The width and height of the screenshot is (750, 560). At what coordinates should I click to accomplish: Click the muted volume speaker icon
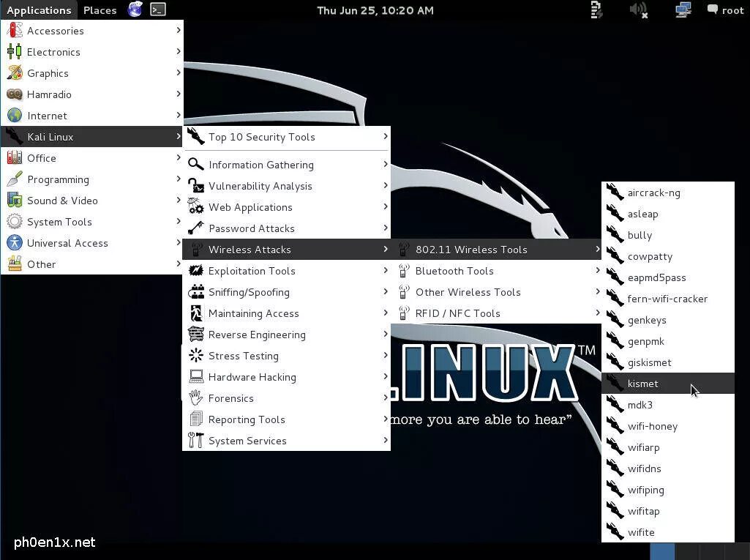(x=639, y=10)
